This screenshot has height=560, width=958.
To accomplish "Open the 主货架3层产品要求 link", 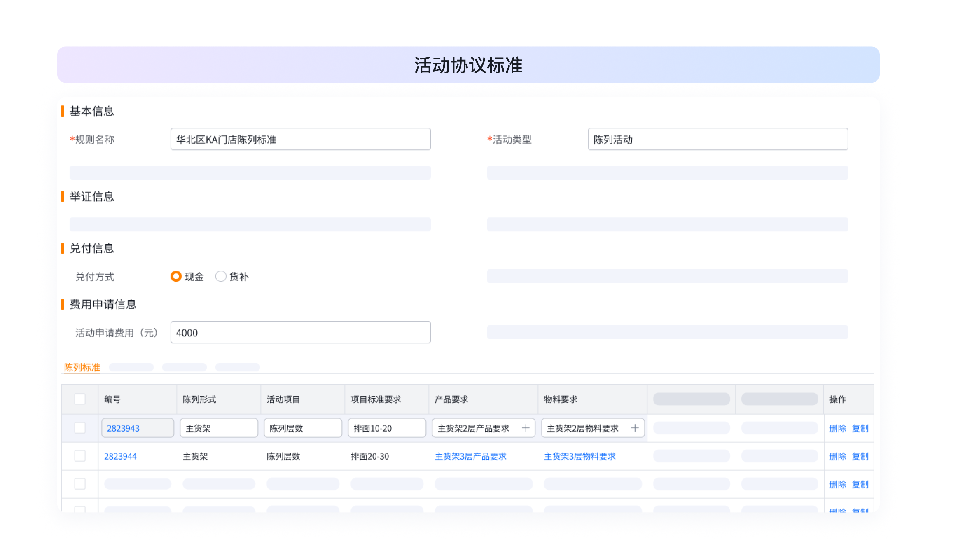I will [x=470, y=456].
